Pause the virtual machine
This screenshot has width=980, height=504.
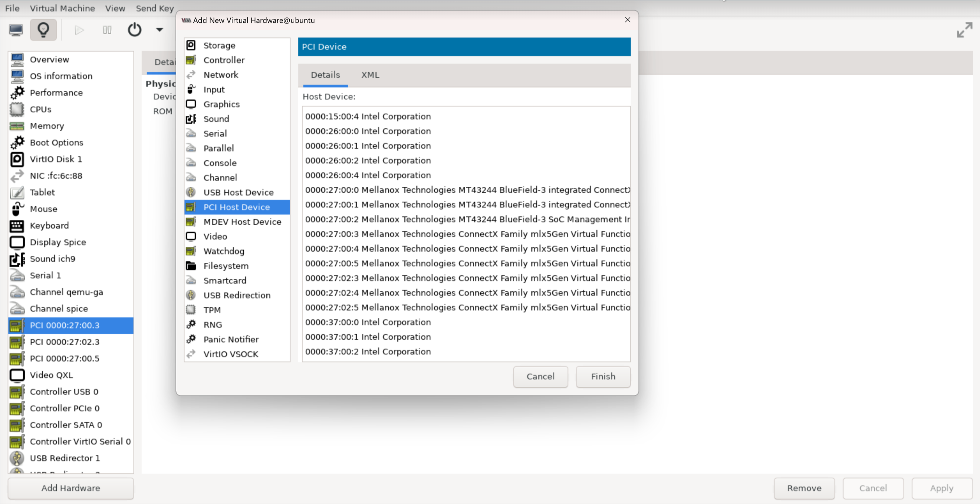click(107, 30)
